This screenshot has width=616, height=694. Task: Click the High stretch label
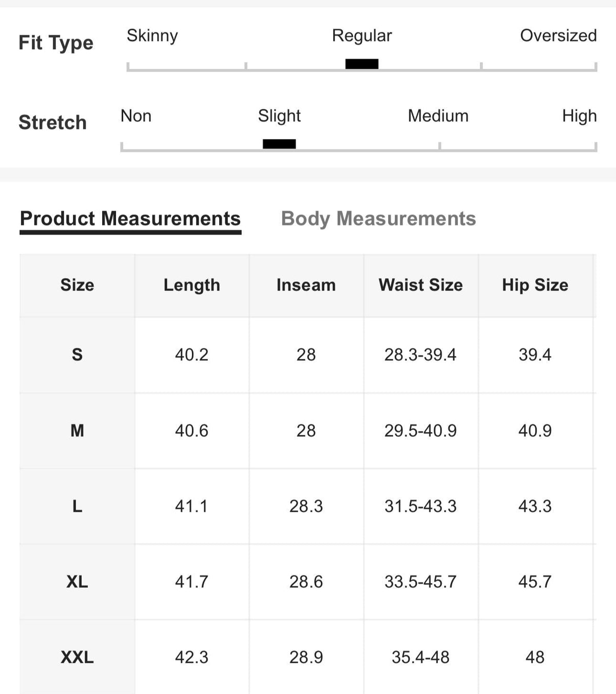pyautogui.click(x=579, y=116)
